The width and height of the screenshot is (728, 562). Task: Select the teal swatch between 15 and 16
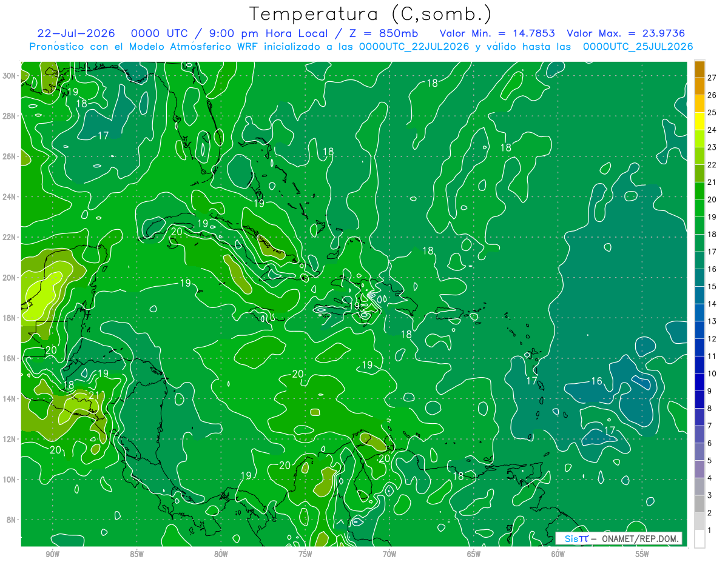(699, 278)
